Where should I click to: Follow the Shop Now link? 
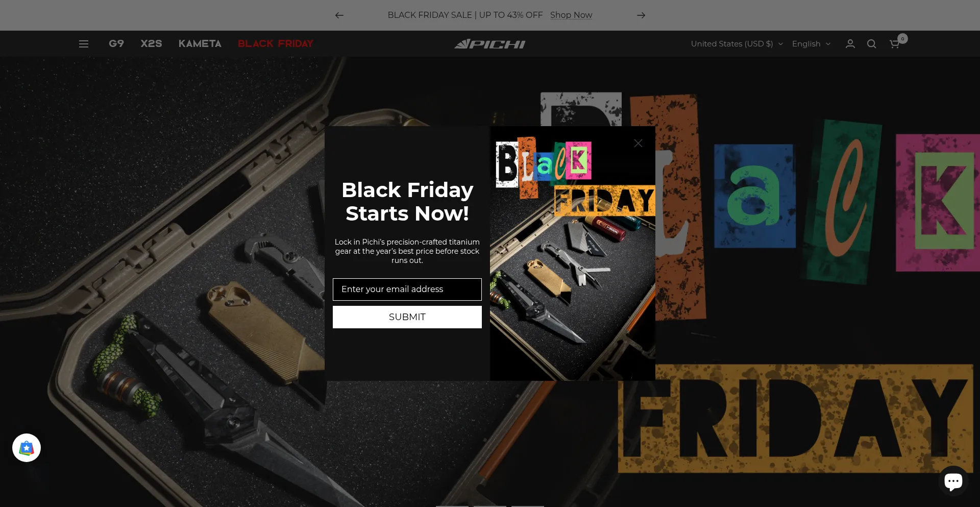tap(571, 15)
